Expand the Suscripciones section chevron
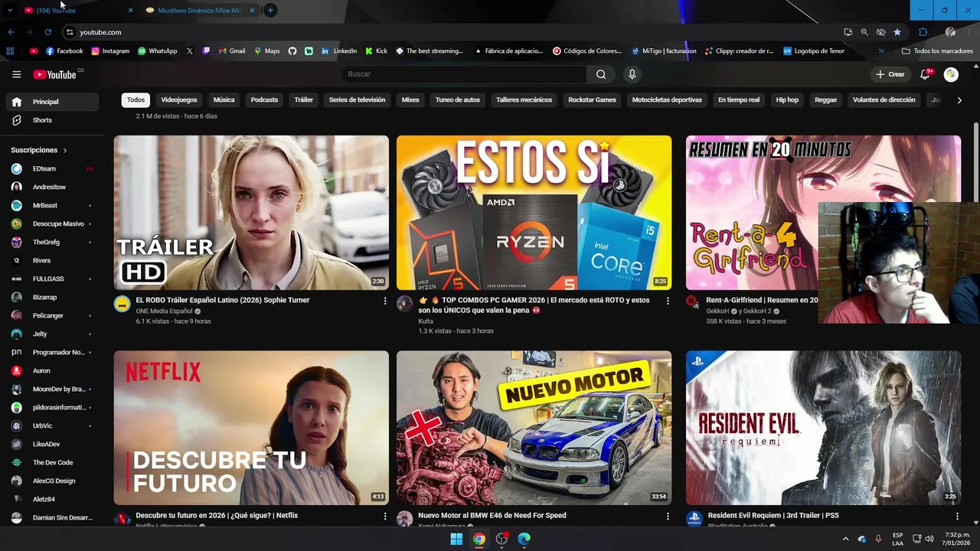The height and width of the screenshot is (551, 980). [65, 151]
